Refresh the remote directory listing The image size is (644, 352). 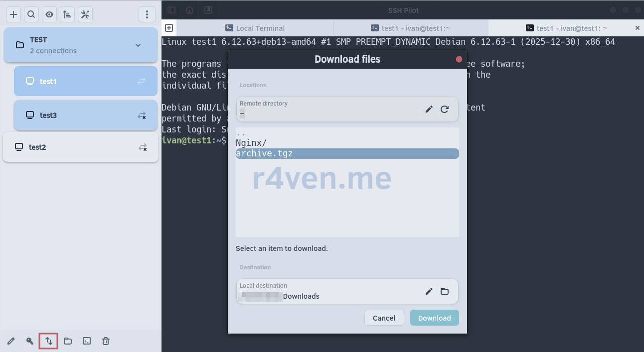tap(445, 109)
